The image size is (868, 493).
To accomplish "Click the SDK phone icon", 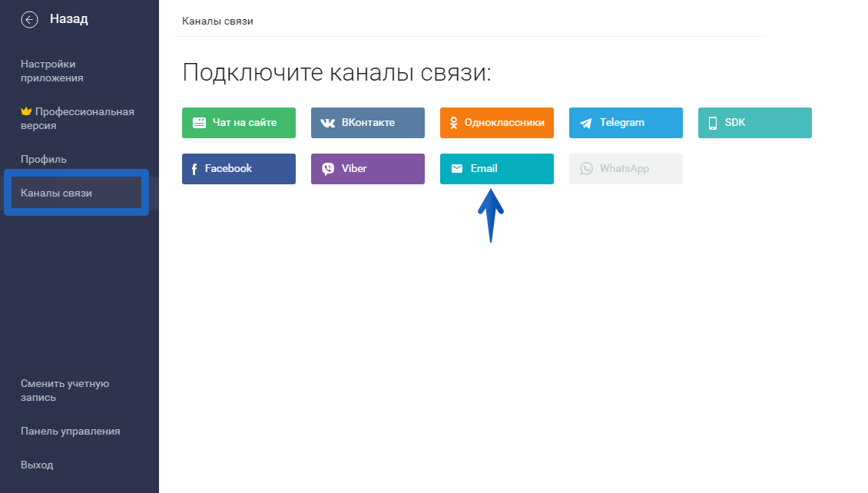I will [713, 123].
